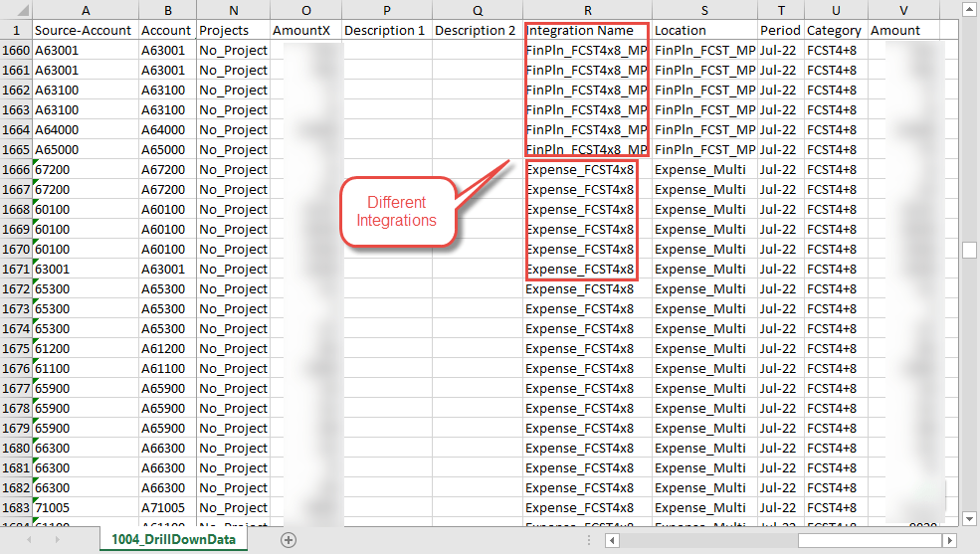Screen dimensions: 980x554
Task: Click the horizontal scrollbar thumb
Action: [x=871, y=540]
